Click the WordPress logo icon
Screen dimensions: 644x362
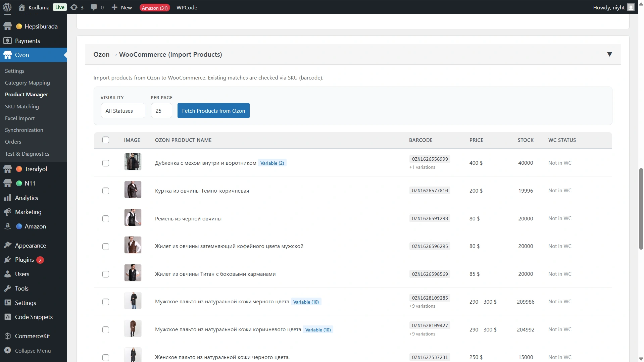pos(7,7)
